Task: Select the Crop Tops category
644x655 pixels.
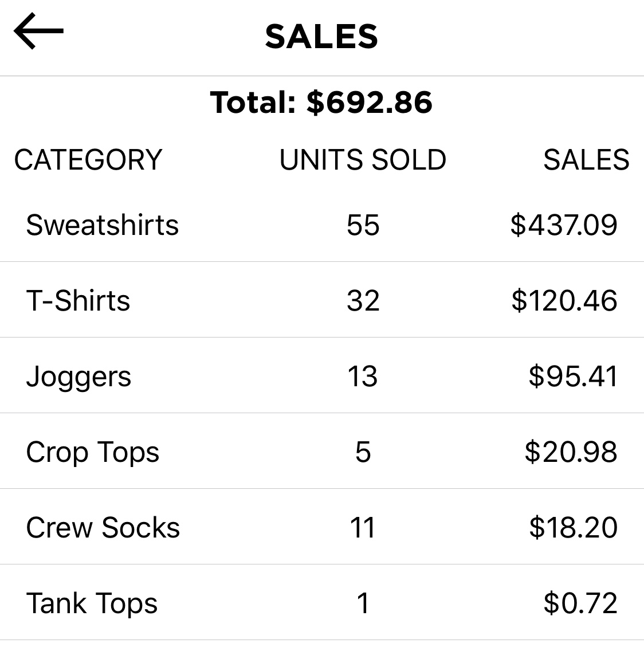Action: click(92, 452)
